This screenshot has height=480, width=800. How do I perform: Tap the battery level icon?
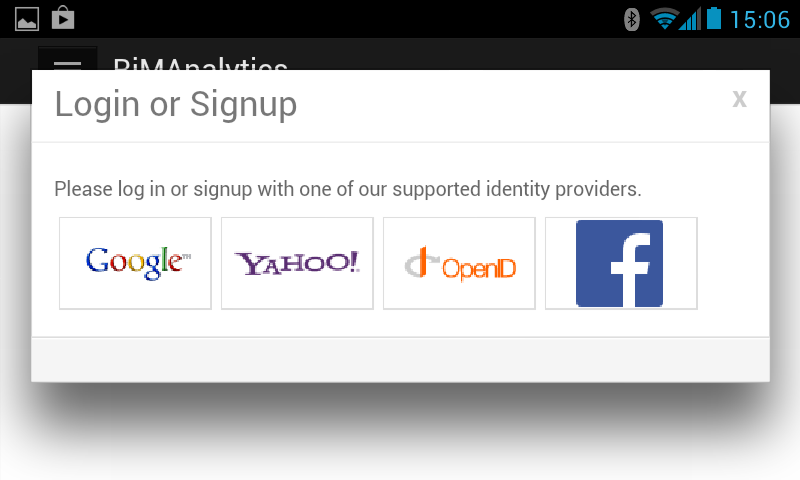point(714,18)
